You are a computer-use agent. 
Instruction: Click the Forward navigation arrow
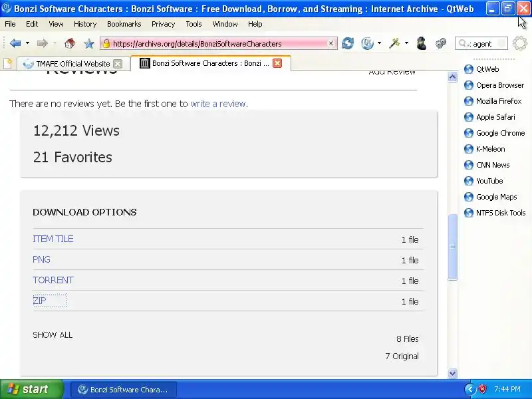(42, 43)
